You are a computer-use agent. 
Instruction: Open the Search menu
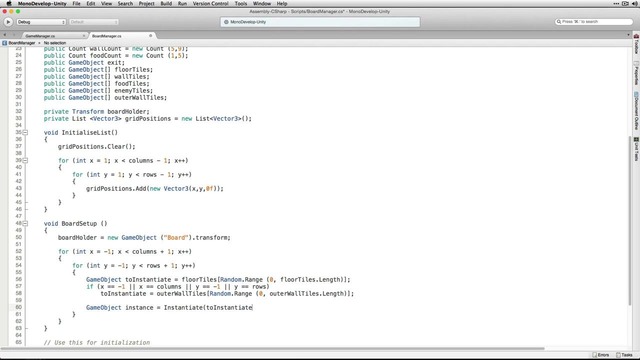(x=125, y=3)
